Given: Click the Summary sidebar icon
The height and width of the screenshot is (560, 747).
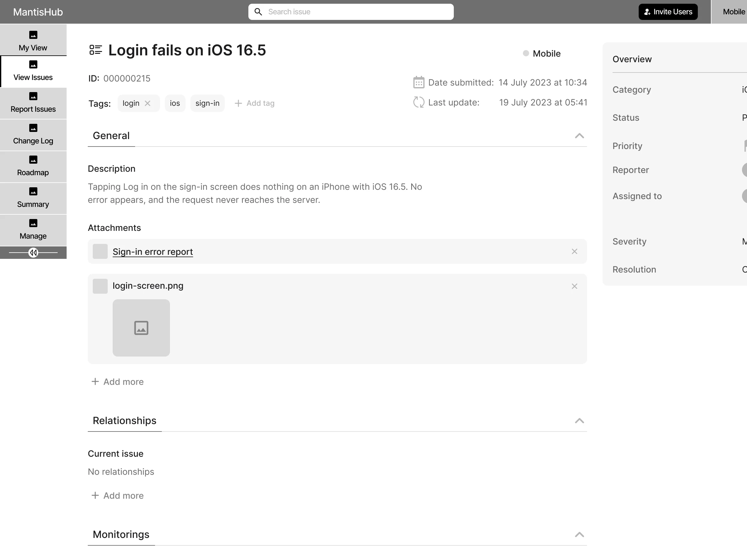Looking at the screenshot, I should coord(33,191).
